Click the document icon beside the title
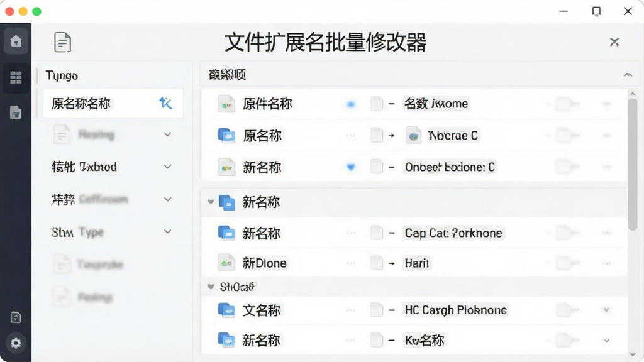Screen dimensions: 644x362 [62, 42]
